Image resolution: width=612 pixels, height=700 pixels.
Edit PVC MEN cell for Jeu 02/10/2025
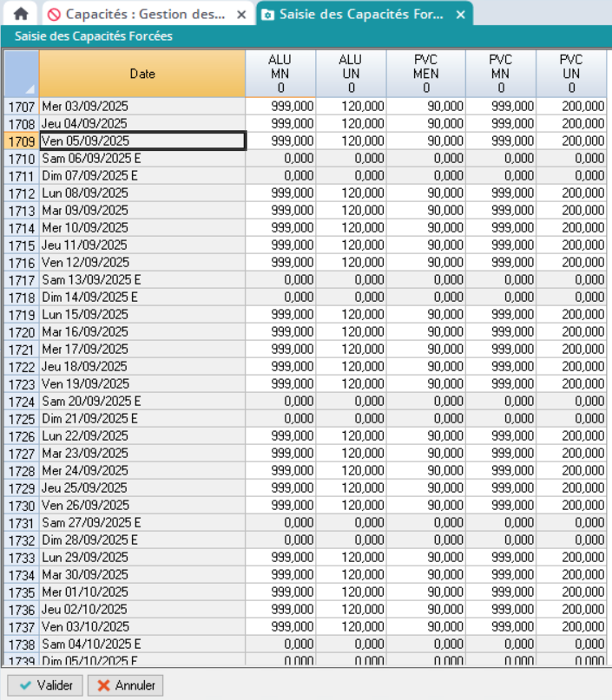pos(426,610)
